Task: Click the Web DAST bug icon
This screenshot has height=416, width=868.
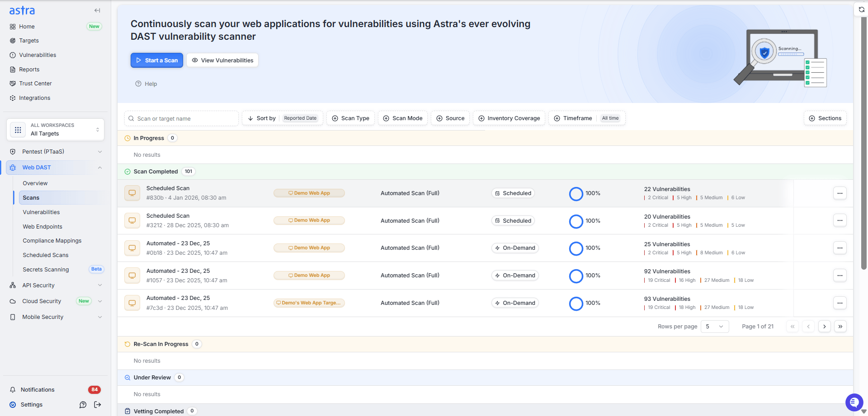Action: click(x=13, y=168)
